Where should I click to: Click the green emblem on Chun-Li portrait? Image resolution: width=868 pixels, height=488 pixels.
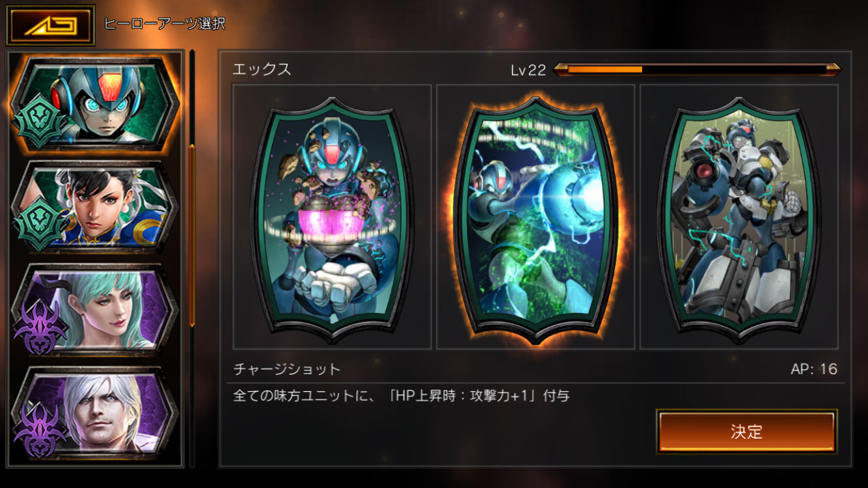(40, 224)
